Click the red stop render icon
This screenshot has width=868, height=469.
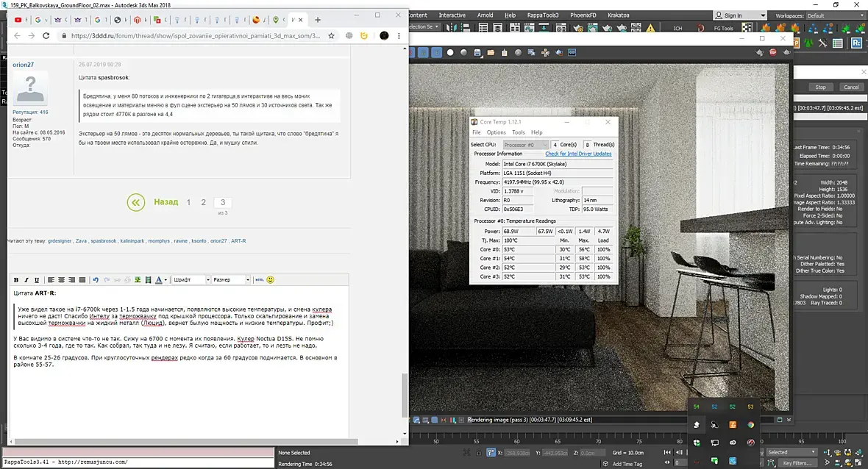[x=773, y=52]
